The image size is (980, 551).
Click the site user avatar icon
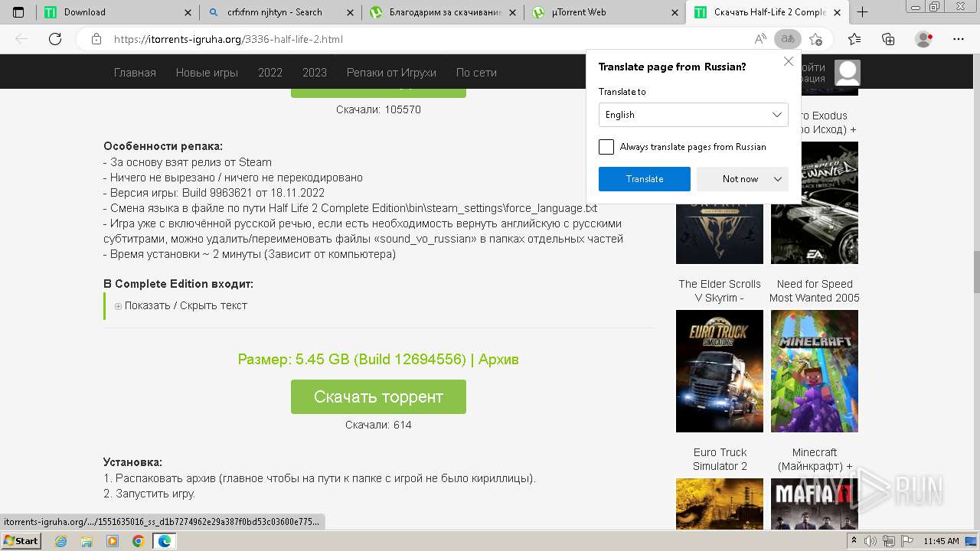[x=848, y=73]
